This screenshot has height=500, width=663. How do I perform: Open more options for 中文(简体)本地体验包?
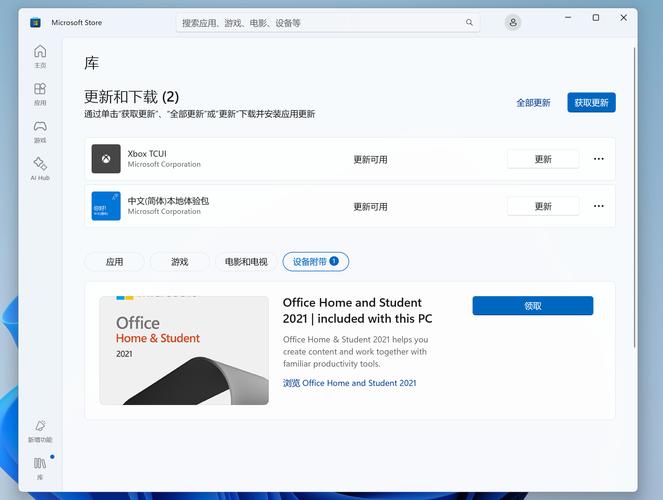599,206
